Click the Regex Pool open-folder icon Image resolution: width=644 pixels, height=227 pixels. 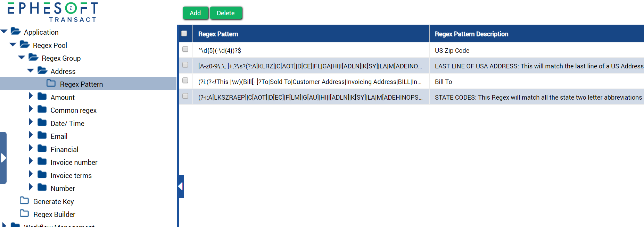25,44
